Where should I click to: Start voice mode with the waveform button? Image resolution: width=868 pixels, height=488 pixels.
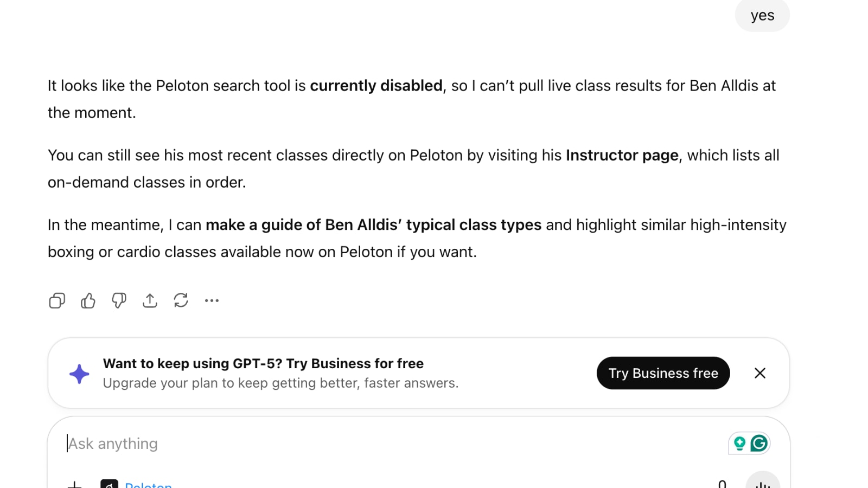click(762, 482)
